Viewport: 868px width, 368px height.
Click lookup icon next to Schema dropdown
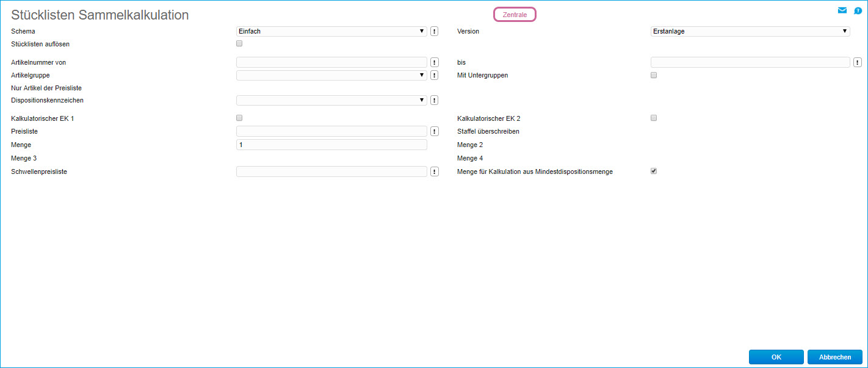tap(435, 31)
